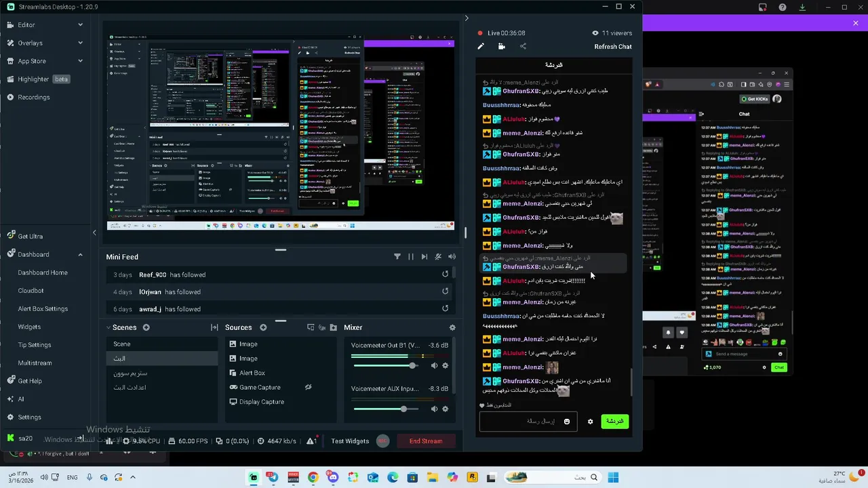
Task: Add a new source with plus icon
Action: click(263, 327)
